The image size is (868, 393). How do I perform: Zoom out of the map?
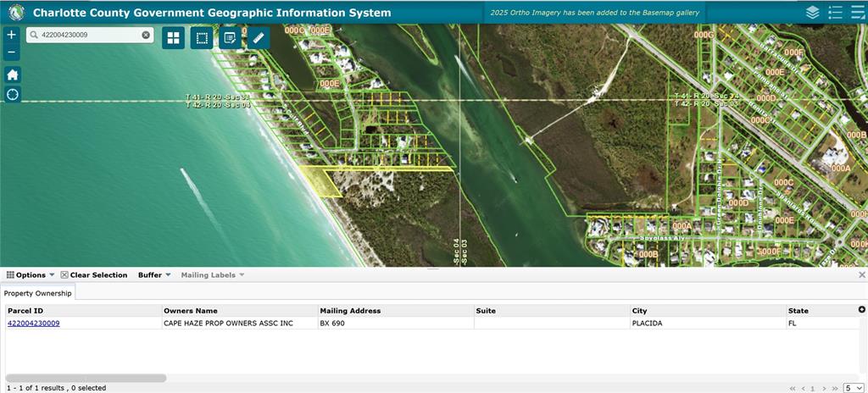click(x=12, y=53)
